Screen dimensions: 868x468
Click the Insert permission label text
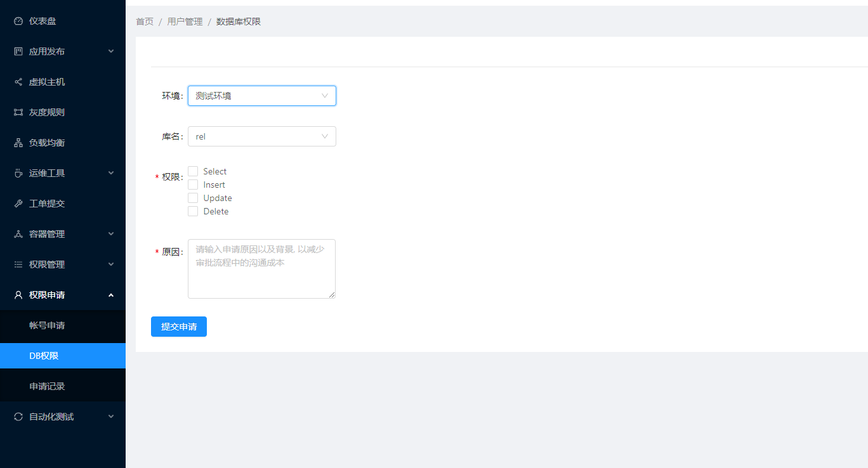(x=214, y=185)
